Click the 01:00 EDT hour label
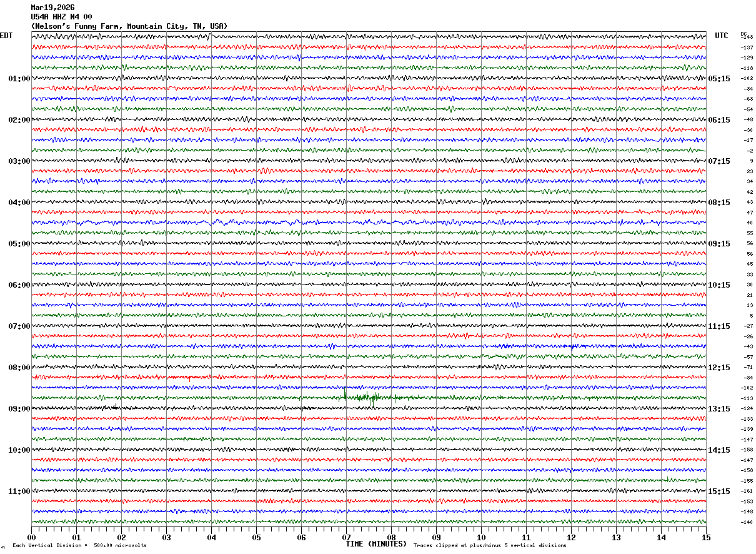Screen dimensions: 756x554 pyautogui.click(x=19, y=79)
